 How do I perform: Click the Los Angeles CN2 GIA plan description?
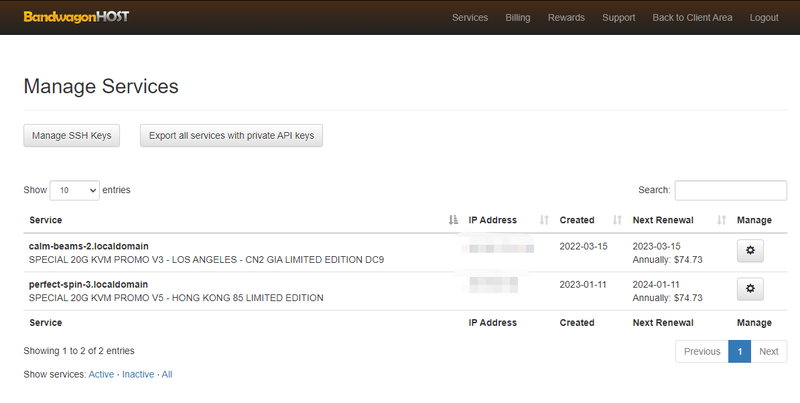[206, 260]
